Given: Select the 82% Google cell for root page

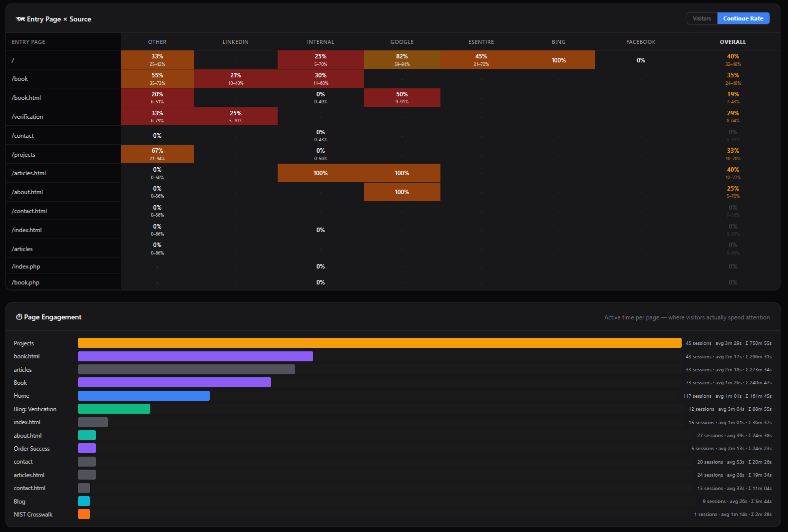Looking at the screenshot, I should [x=402, y=60].
